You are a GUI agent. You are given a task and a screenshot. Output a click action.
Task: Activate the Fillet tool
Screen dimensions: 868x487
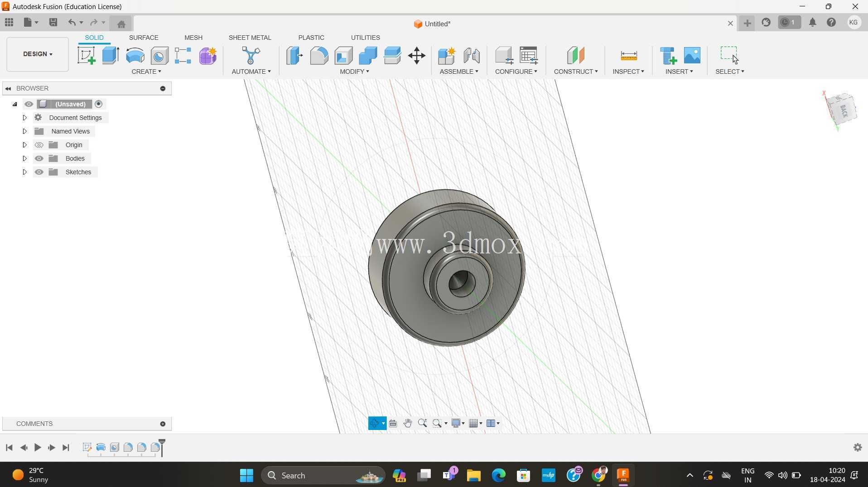(x=319, y=56)
